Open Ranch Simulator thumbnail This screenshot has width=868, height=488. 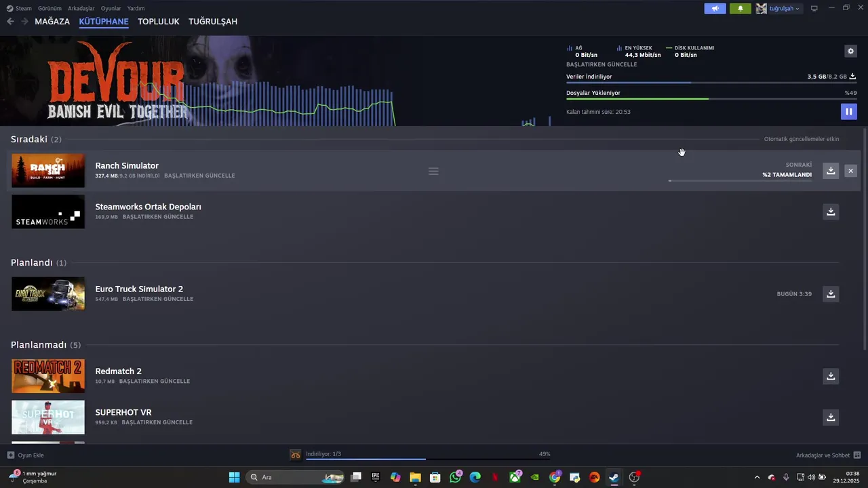click(x=48, y=170)
